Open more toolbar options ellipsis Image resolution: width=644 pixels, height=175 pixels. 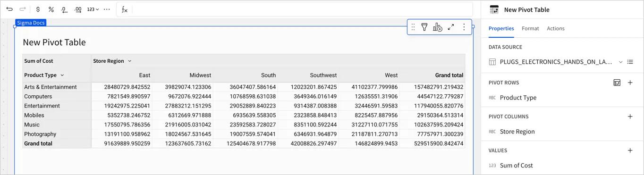107,9
